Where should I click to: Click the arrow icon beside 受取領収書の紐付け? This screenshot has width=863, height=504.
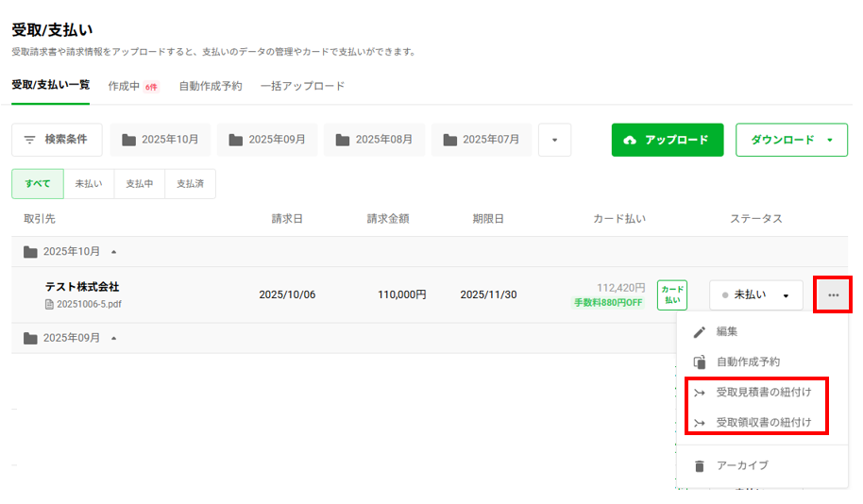pos(700,423)
